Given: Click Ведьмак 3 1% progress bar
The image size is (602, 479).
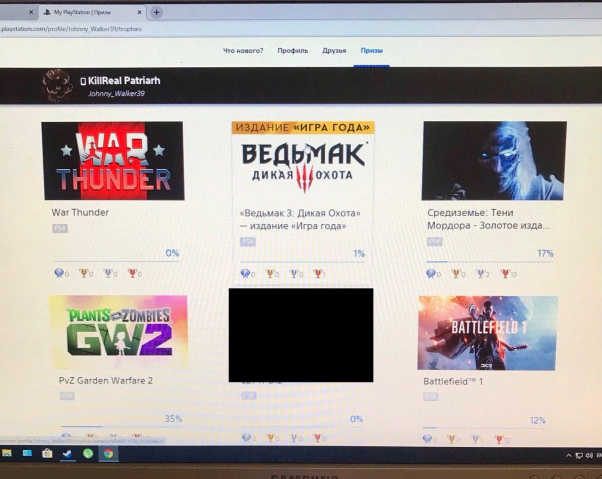Looking at the screenshot, I should click(x=303, y=262).
